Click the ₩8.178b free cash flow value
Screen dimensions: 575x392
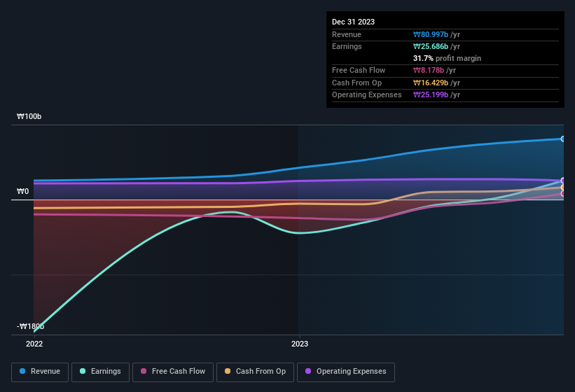429,70
